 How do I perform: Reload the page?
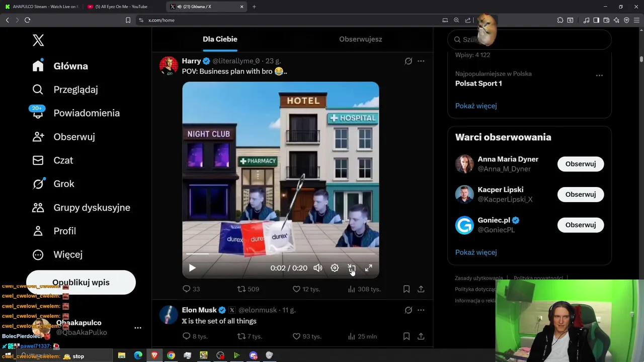tap(27, 20)
